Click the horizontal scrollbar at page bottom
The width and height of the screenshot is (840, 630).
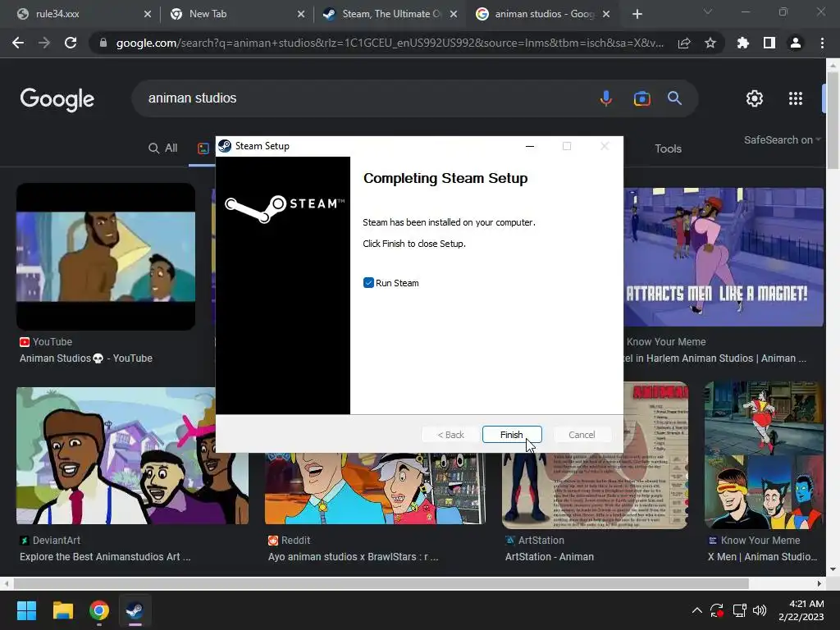(381, 583)
